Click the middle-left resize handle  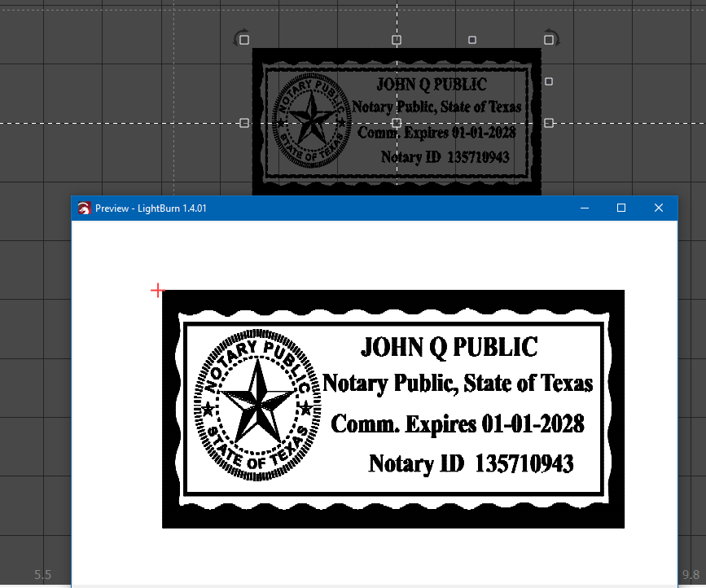[x=244, y=123]
